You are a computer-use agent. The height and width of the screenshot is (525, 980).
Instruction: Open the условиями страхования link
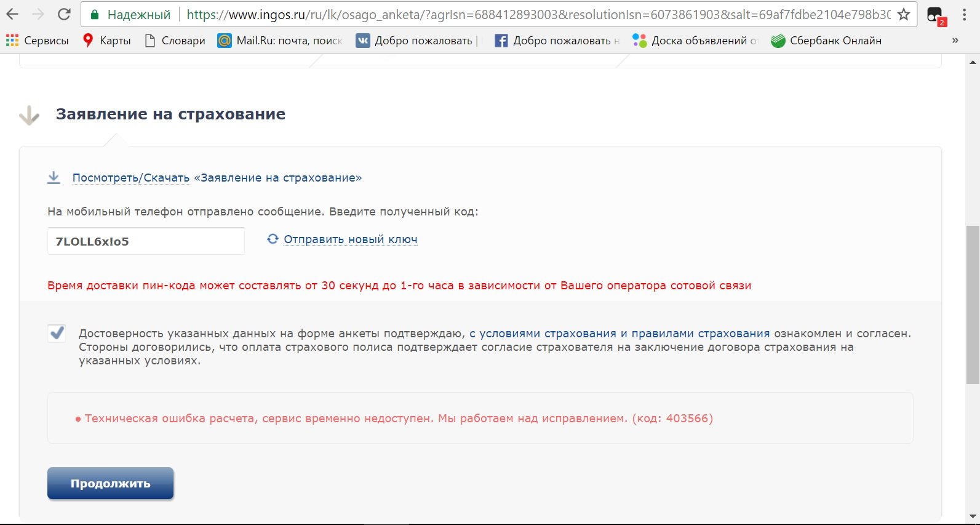548,334
